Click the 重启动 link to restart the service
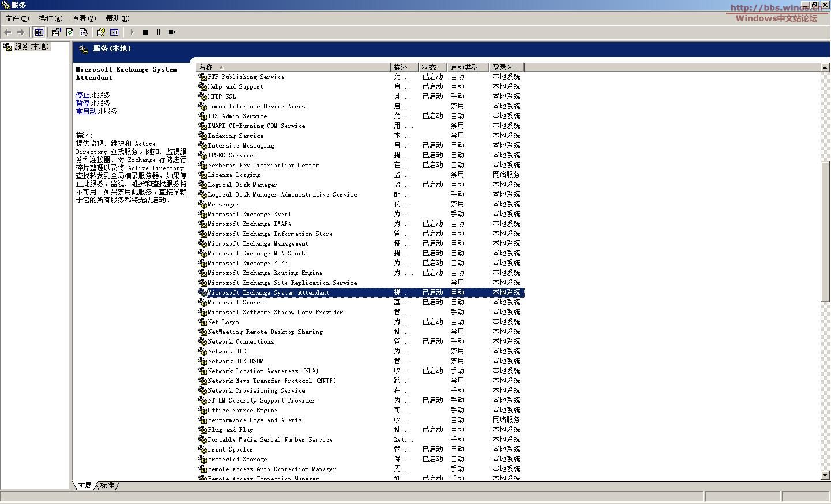Viewport: 831px width, 504px height. click(x=87, y=111)
